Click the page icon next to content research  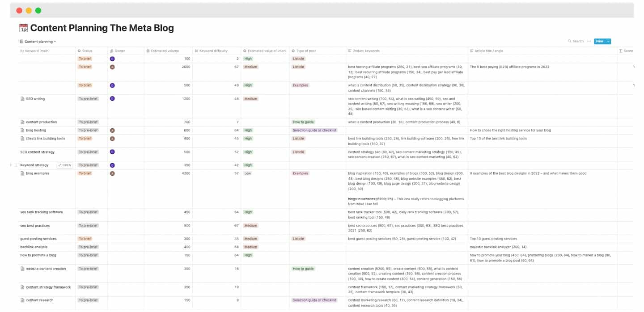click(22, 300)
